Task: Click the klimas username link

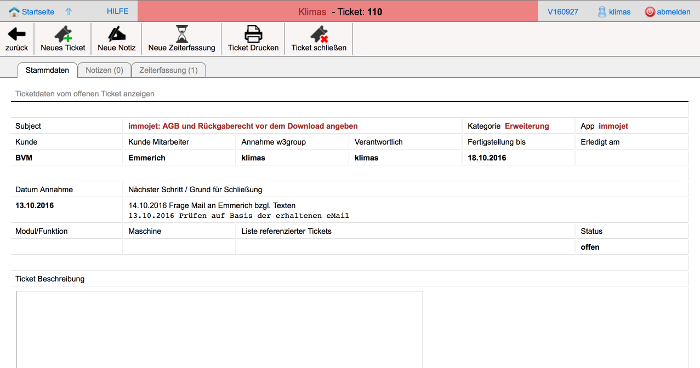Action: (x=620, y=12)
